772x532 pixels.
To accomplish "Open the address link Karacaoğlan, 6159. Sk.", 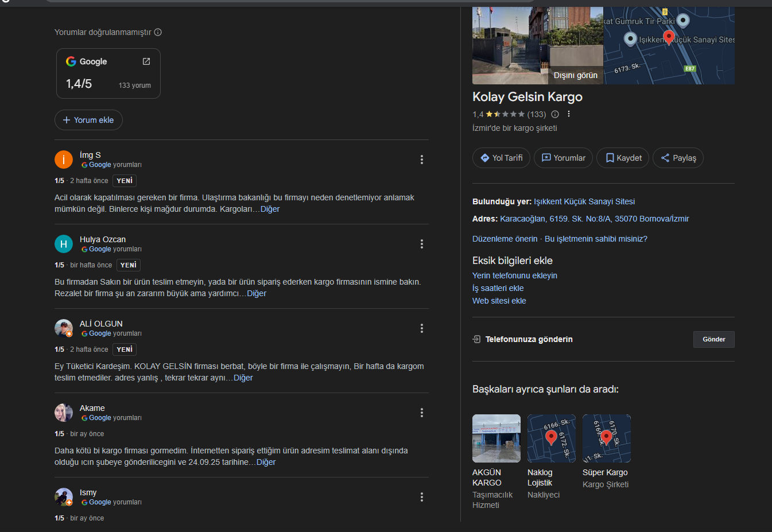I will 595,219.
